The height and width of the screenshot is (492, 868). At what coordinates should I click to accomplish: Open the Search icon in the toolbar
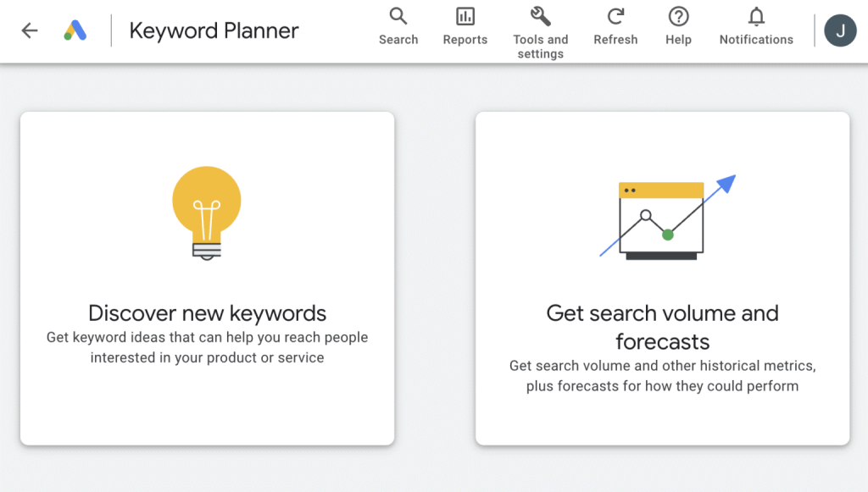[x=398, y=15]
